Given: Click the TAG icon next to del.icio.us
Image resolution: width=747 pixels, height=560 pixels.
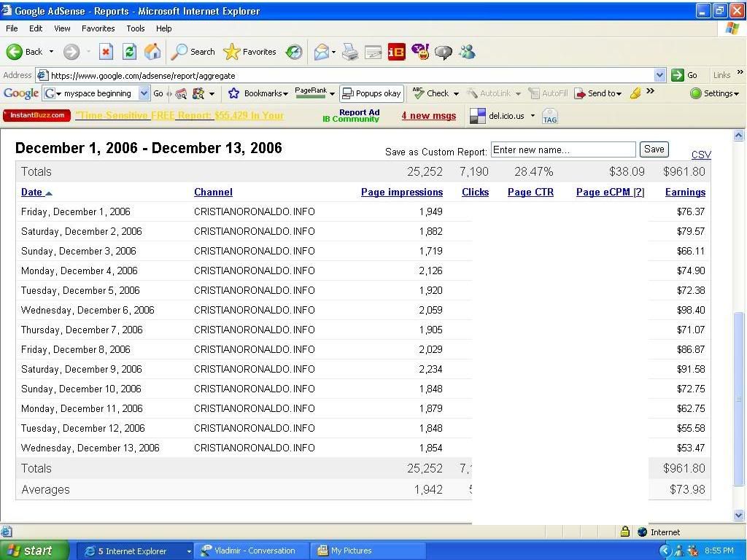Looking at the screenshot, I should click(x=550, y=116).
